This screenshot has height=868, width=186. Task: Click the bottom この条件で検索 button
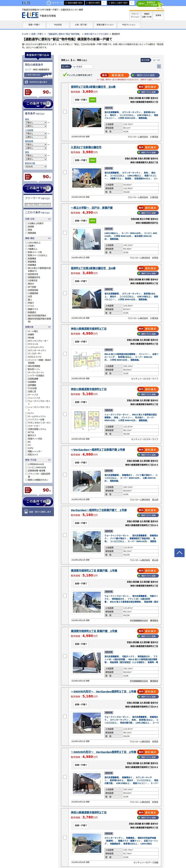click(x=38, y=502)
